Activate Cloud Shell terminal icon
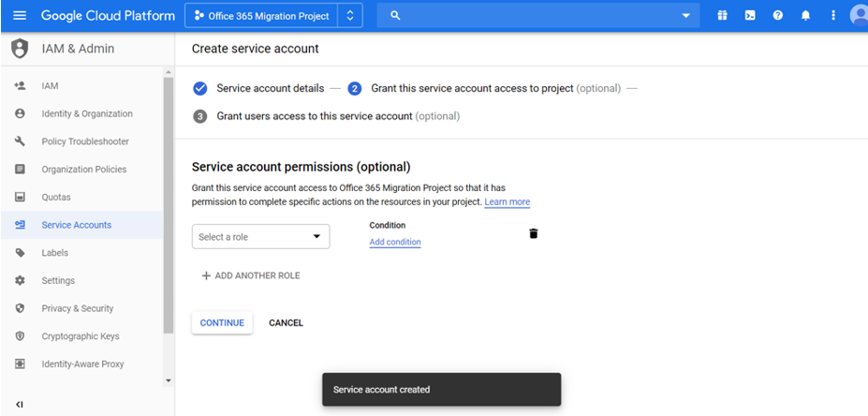This screenshot has height=416, width=868. tap(750, 16)
